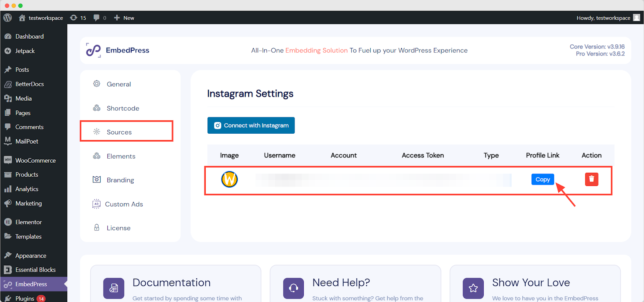Open testworkspace site home link
This screenshot has width=644, height=302.
pyautogui.click(x=41, y=18)
